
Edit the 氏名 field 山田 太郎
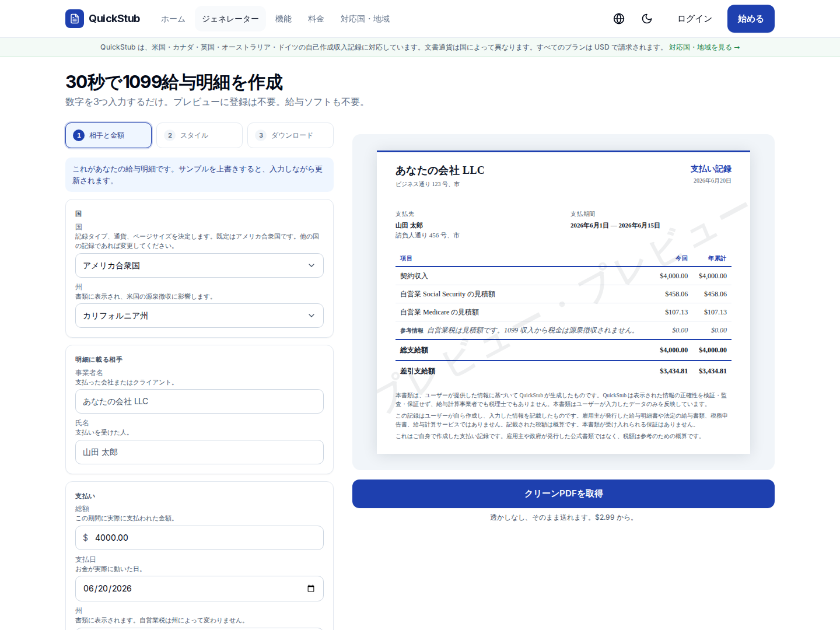click(x=199, y=452)
